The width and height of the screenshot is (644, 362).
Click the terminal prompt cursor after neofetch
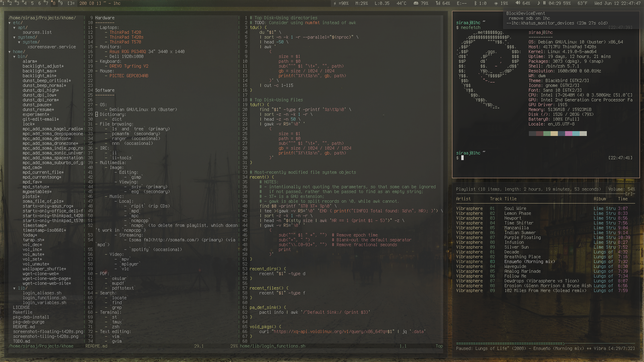coord(462,158)
